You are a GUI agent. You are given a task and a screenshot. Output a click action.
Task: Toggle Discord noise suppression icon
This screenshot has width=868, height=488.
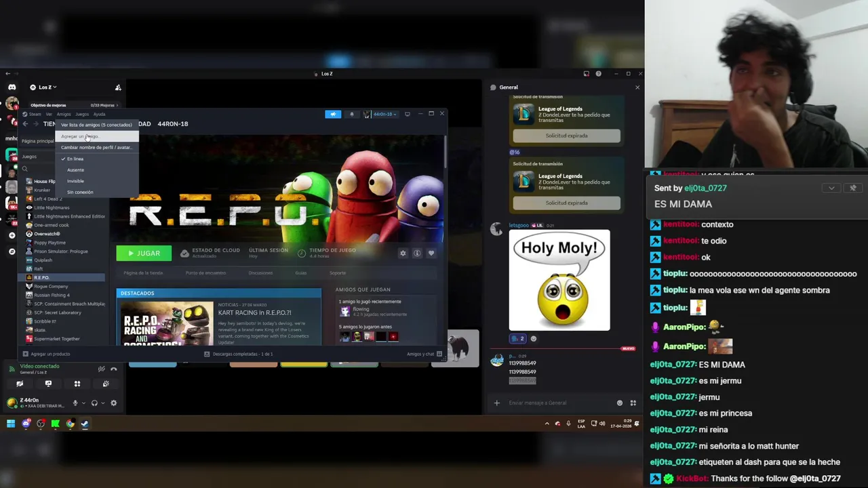coord(101,369)
